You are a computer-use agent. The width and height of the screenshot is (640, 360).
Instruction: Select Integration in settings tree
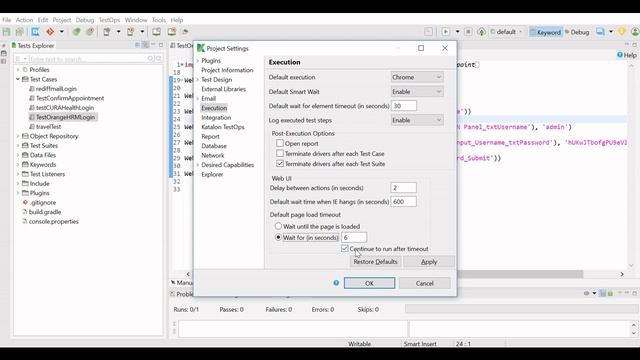[x=216, y=118]
